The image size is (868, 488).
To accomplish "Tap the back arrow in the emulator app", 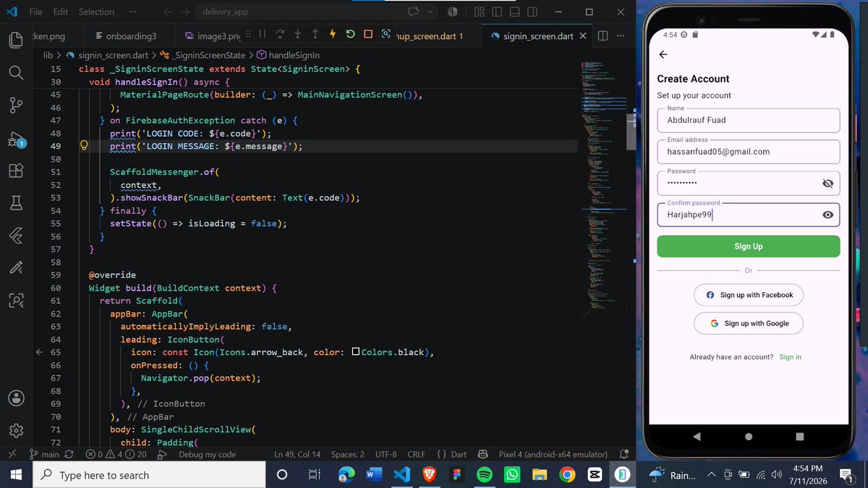I will click(663, 54).
